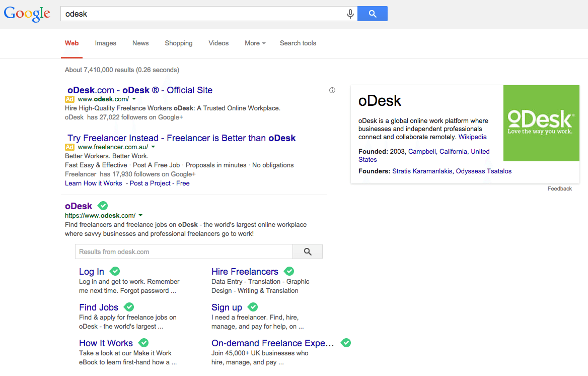588x376 pixels.
Task: Click the blue search magnifier button
Action: click(x=372, y=14)
